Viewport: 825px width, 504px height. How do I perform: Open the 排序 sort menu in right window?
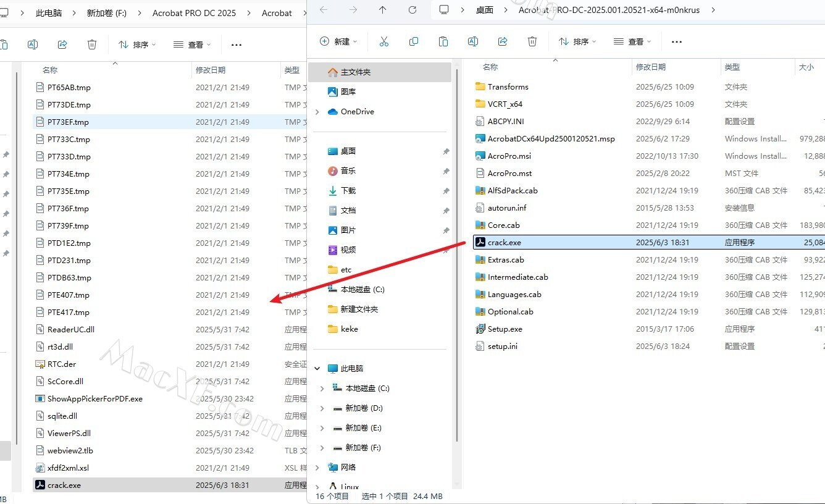577,41
